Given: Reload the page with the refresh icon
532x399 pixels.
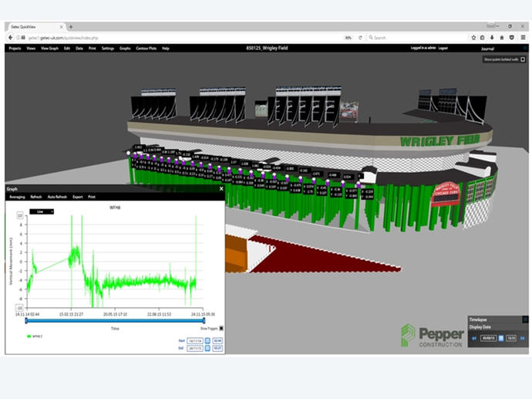Looking at the screenshot, I should point(360,38).
